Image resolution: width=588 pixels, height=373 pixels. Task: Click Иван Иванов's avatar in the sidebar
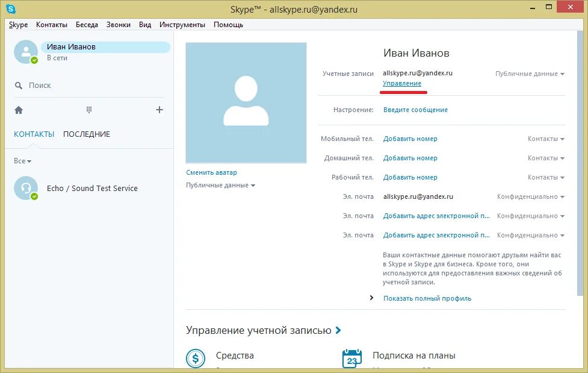pos(26,52)
